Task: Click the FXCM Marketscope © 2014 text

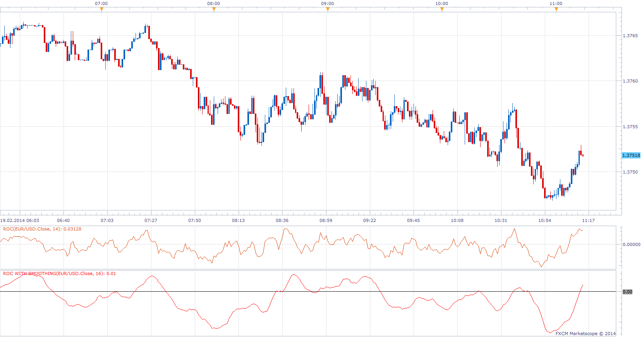Action: click(x=586, y=334)
